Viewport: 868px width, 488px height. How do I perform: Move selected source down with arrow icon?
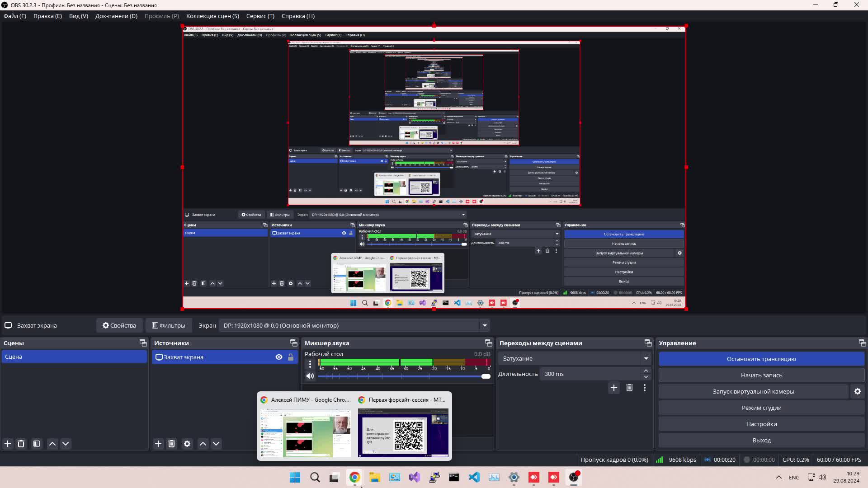(216, 444)
